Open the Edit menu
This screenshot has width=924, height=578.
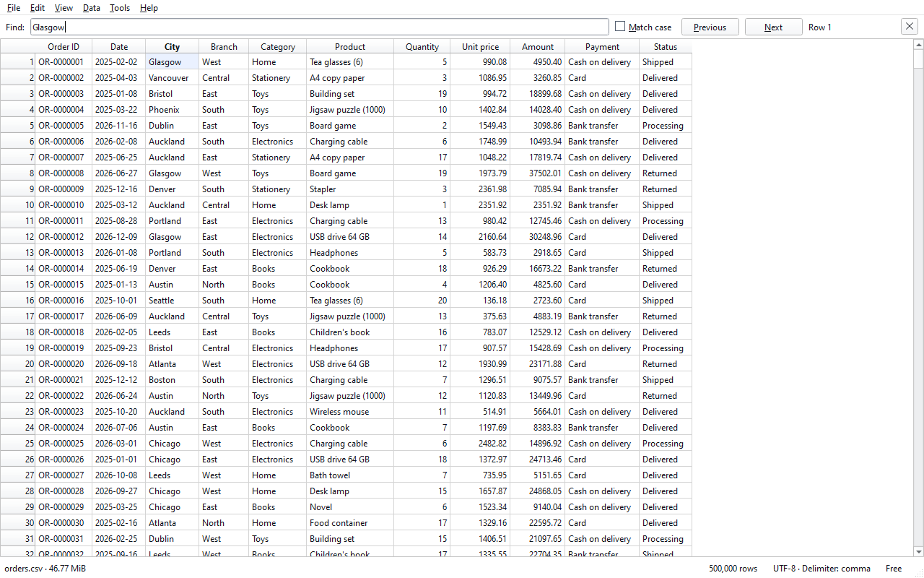pos(38,8)
